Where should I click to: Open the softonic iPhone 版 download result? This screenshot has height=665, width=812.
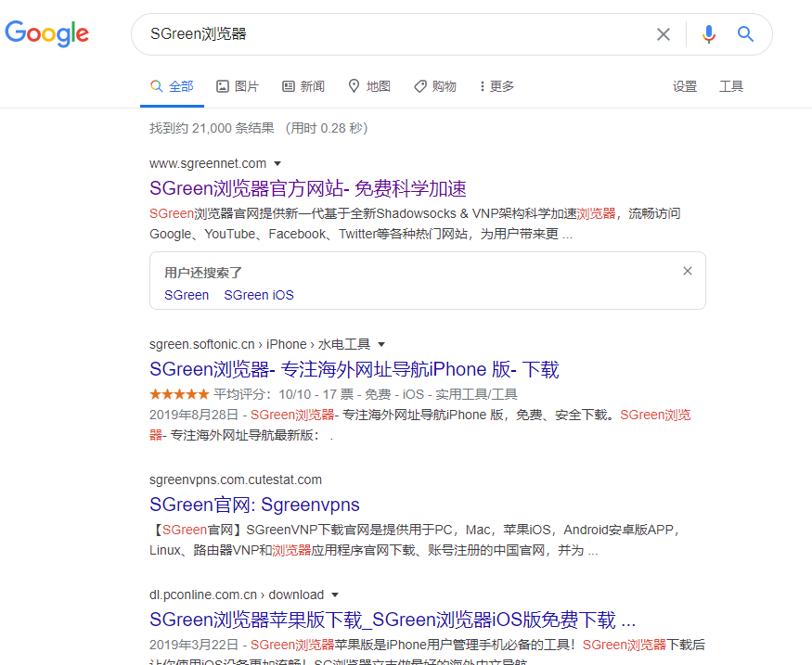point(354,369)
